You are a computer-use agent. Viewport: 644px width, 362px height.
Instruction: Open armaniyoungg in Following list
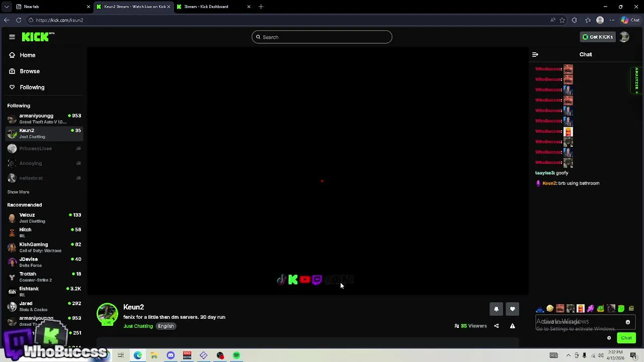(x=45, y=119)
